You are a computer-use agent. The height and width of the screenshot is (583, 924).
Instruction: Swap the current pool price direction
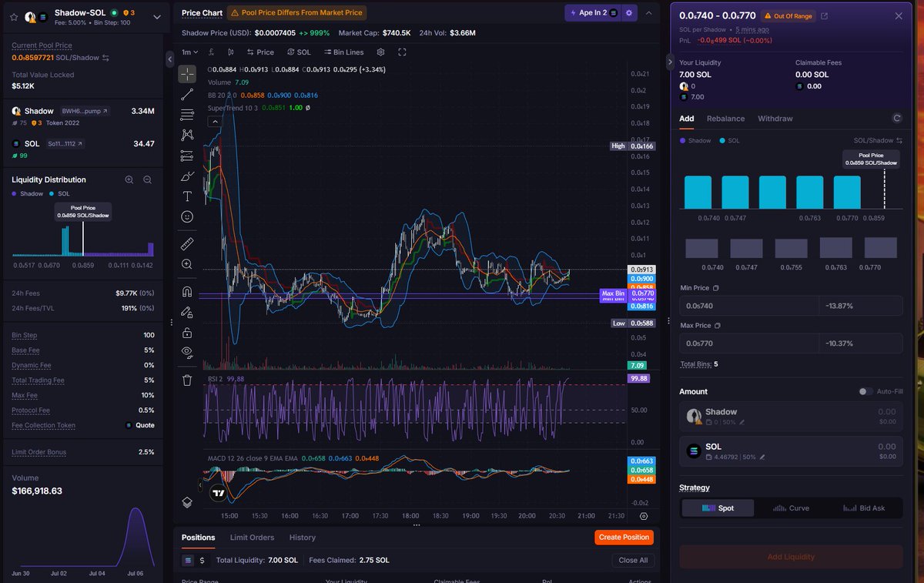[105, 58]
